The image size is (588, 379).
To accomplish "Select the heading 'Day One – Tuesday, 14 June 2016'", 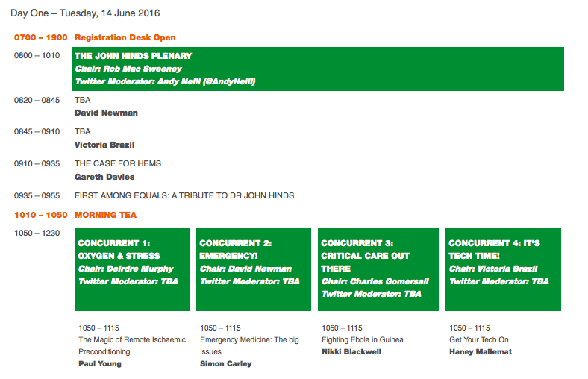I will [x=85, y=13].
